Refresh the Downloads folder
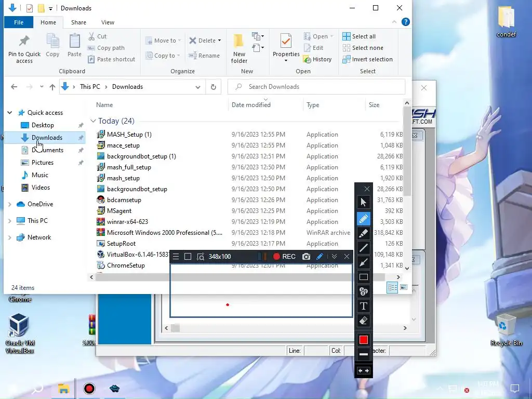 tap(214, 87)
